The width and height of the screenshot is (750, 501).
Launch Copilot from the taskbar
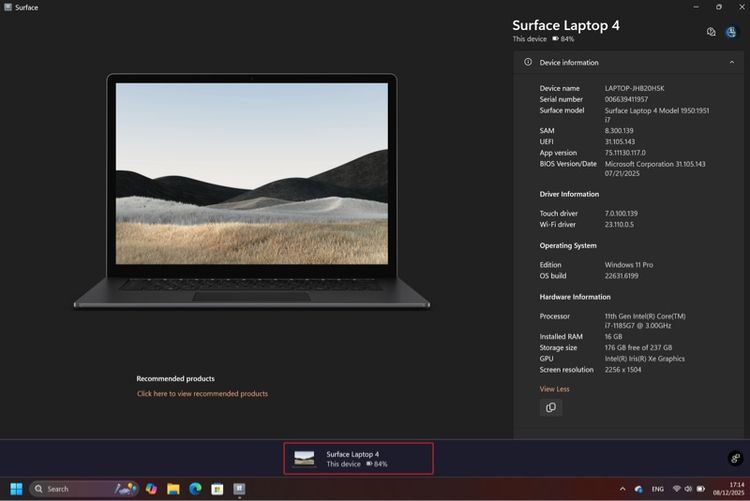151,489
